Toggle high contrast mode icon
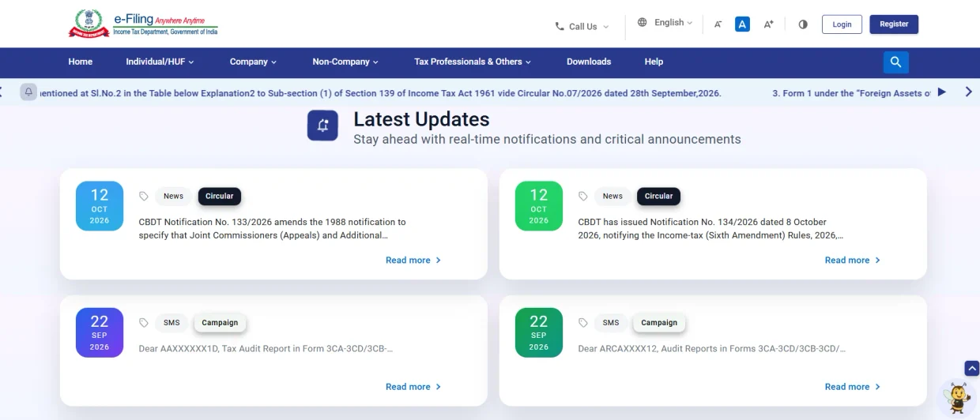 click(x=803, y=24)
